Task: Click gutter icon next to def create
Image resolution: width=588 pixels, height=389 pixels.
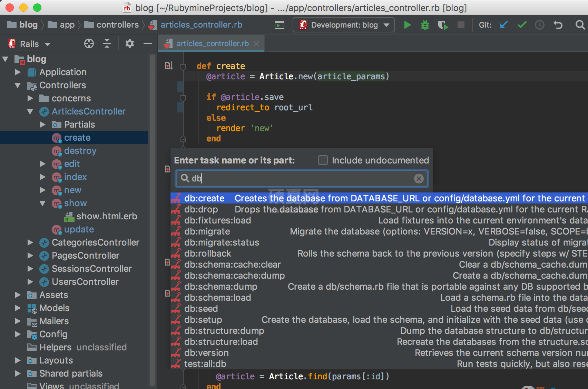Action: [x=168, y=66]
